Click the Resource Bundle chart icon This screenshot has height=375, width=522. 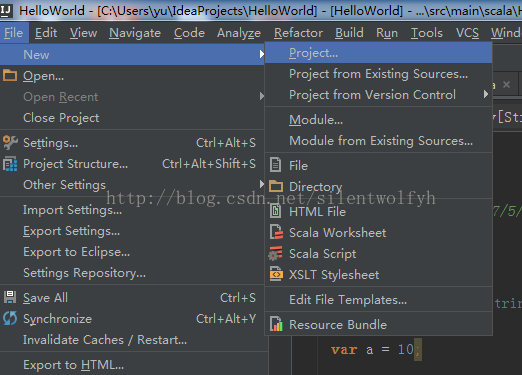276,324
